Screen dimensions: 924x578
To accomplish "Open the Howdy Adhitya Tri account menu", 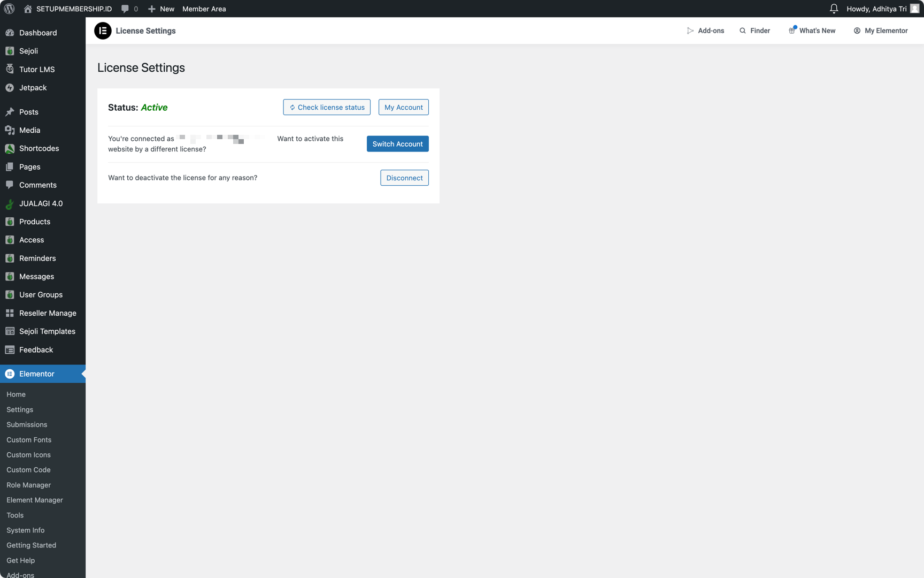I will [877, 9].
